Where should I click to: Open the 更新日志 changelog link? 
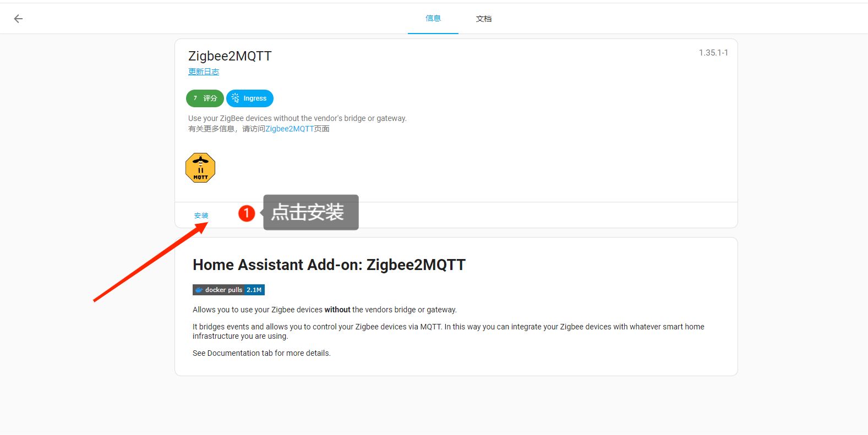[204, 71]
